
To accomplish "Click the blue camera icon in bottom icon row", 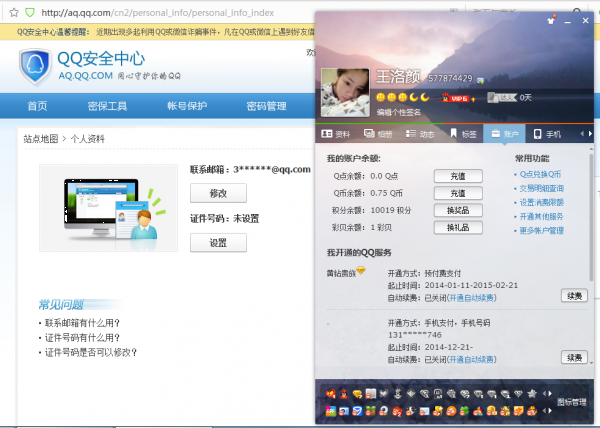I will (x=344, y=411).
